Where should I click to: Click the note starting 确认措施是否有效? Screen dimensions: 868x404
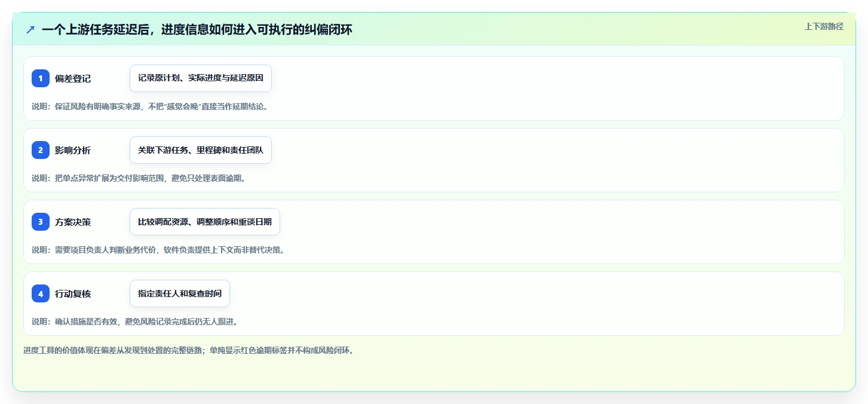coord(136,322)
